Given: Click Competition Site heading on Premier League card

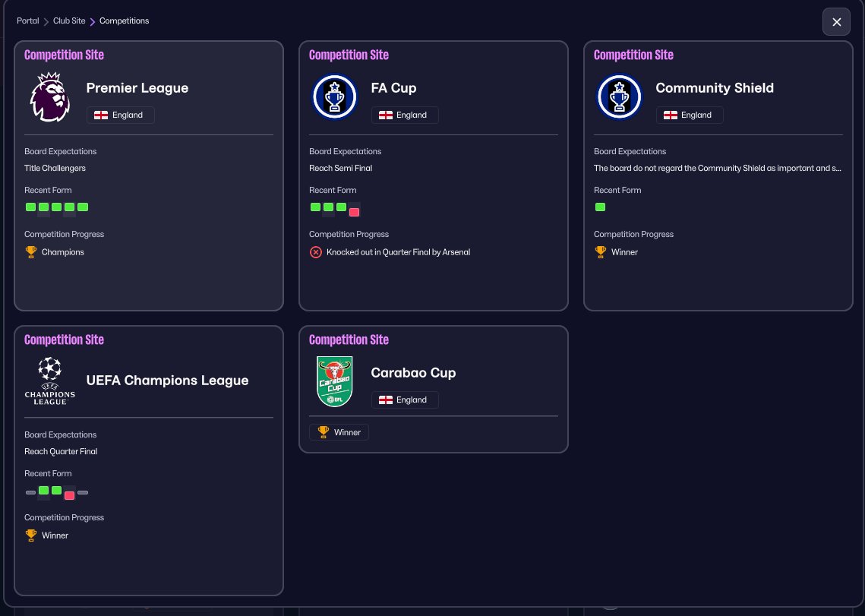Looking at the screenshot, I should coord(64,55).
